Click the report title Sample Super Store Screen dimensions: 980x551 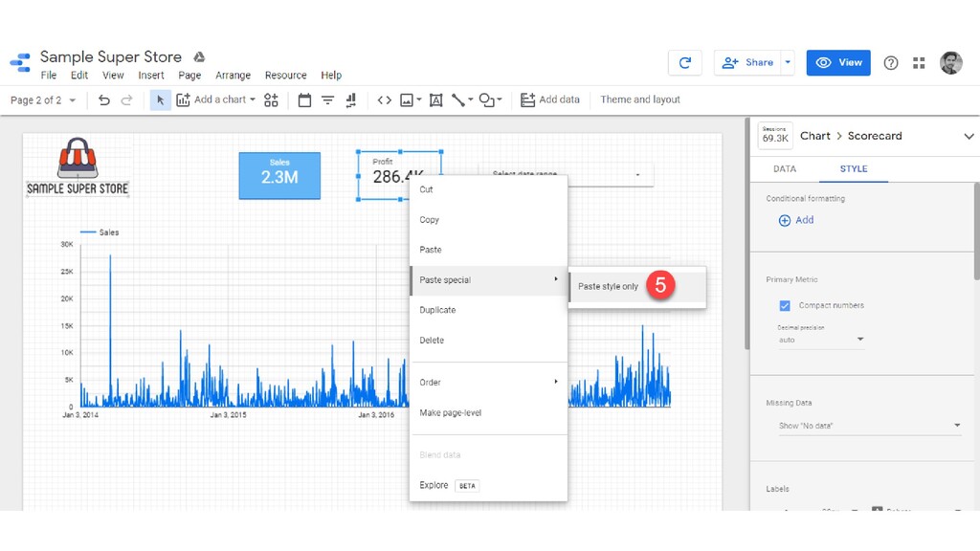point(111,56)
